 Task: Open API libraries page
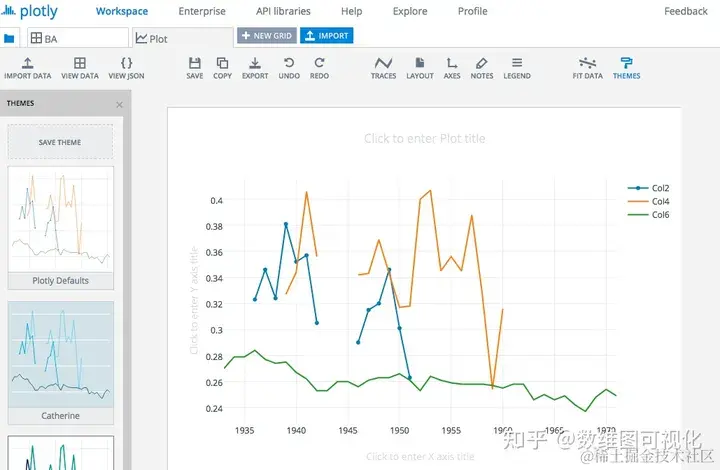pyautogui.click(x=283, y=11)
